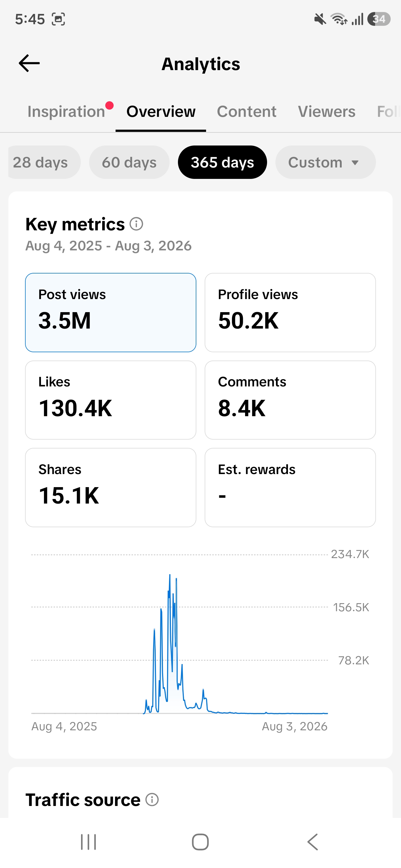Tap the battery indicator in status bar

tap(379, 19)
